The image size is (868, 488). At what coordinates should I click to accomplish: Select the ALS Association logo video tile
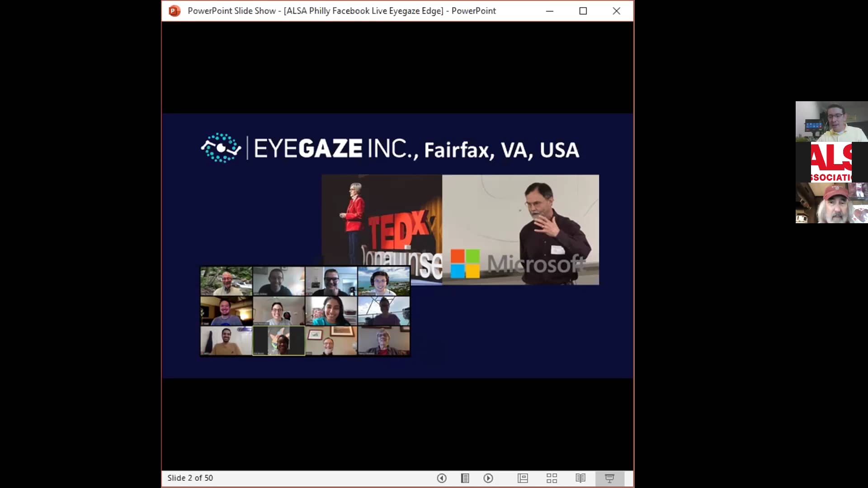[832, 162]
